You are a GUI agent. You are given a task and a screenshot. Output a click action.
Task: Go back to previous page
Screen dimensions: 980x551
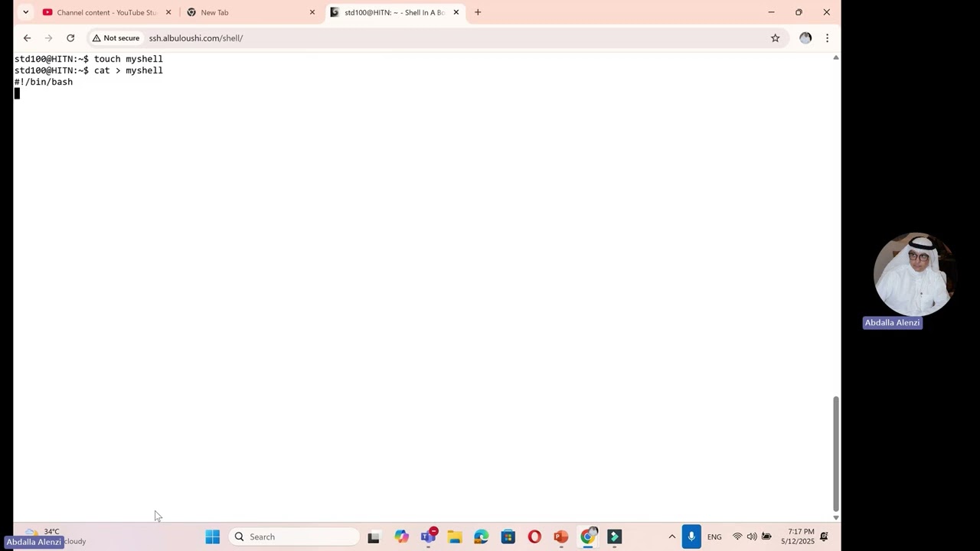click(27, 37)
